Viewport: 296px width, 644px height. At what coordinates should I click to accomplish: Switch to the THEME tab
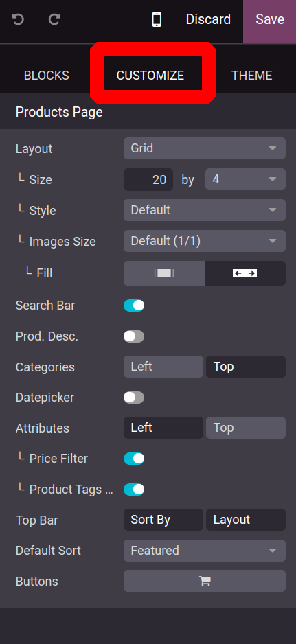pos(251,76)
